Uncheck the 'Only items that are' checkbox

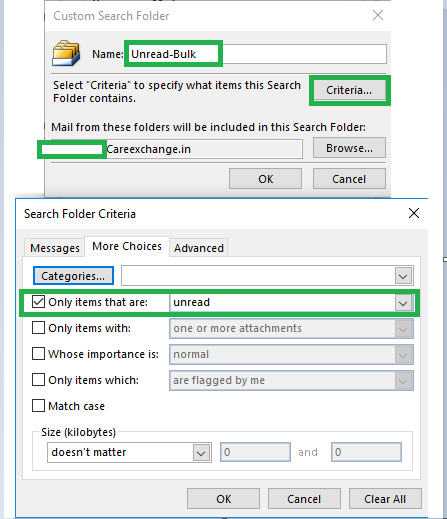click(38, 302)
